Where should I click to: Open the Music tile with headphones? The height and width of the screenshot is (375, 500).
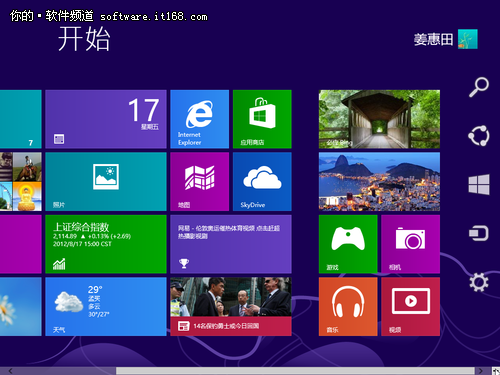click(348, 307)
